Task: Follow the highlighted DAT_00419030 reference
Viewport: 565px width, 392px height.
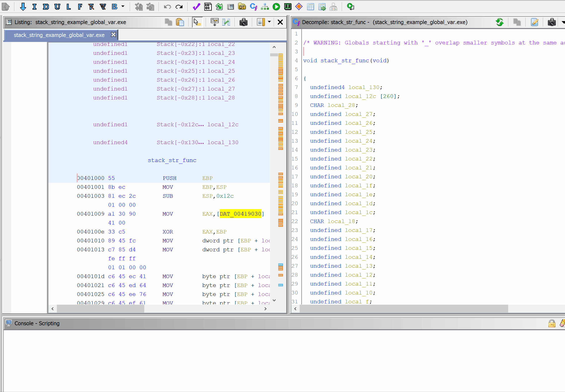Action: 240,214
